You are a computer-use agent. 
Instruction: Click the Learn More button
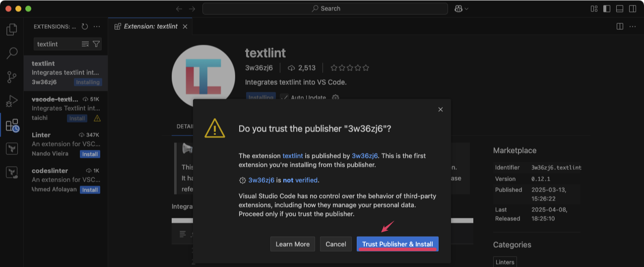point(293,244)
